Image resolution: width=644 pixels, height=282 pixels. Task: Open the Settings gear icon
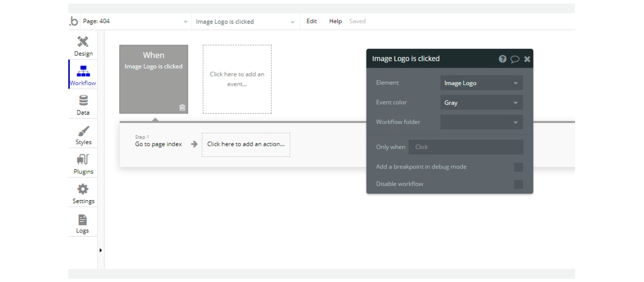tap(83, 189)
